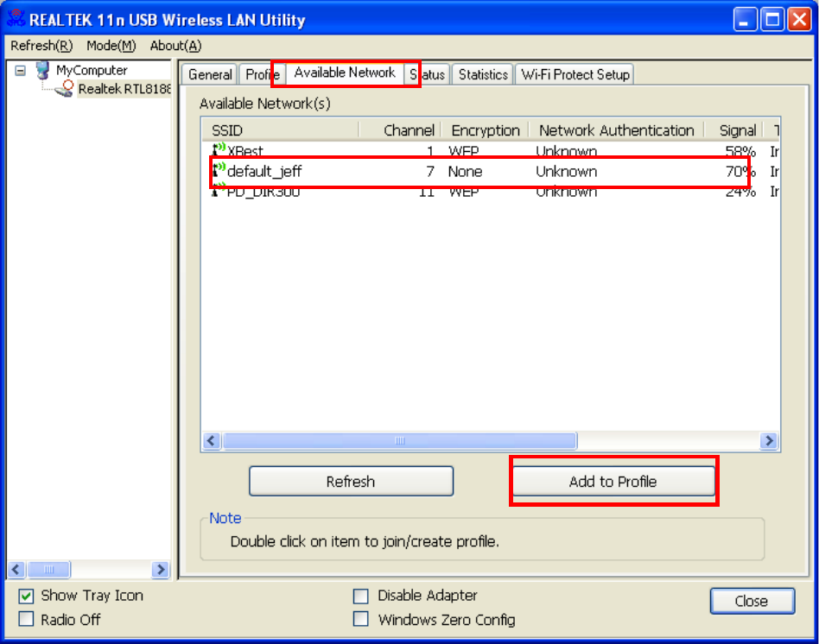Click the signal icon beside default_jeff
Image resolution: width=819 pixels, height=644 pixels.
[x=219, y=169]
